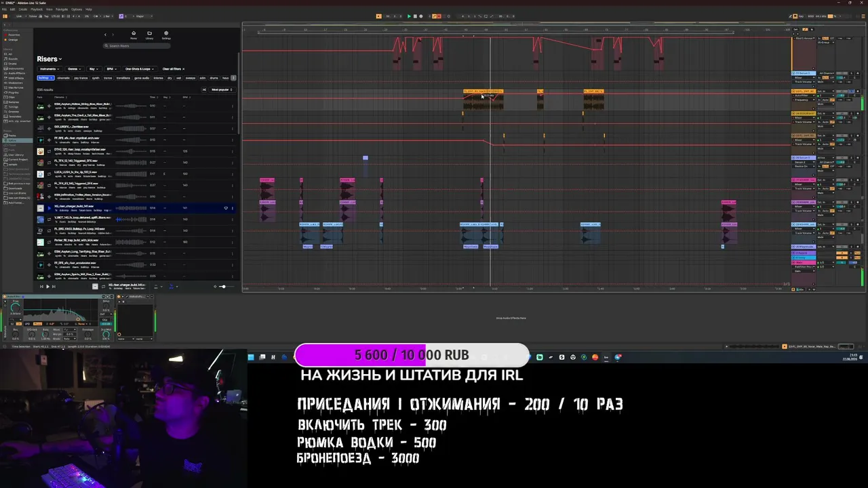Select the game audio tag

(x=142, y=78)
